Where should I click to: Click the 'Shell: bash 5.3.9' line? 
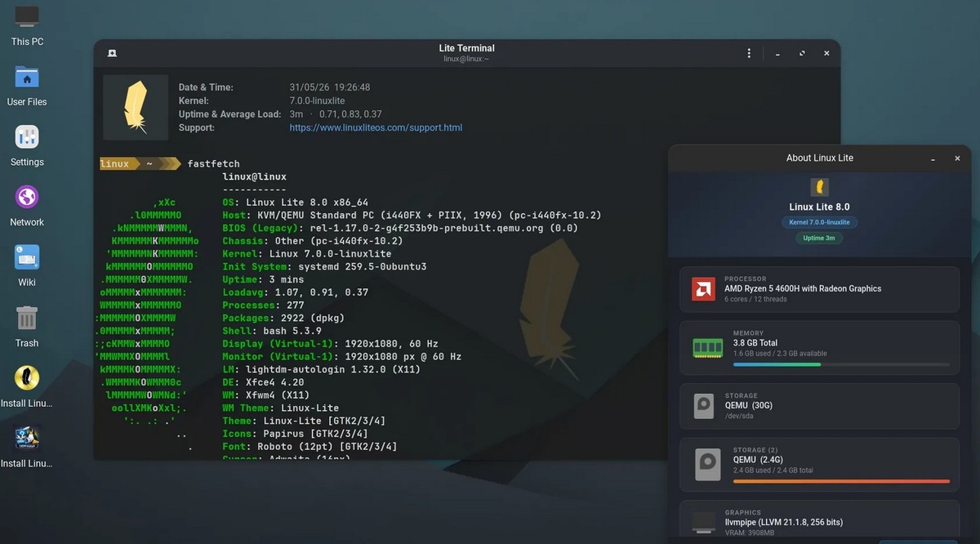coord(272,331)
